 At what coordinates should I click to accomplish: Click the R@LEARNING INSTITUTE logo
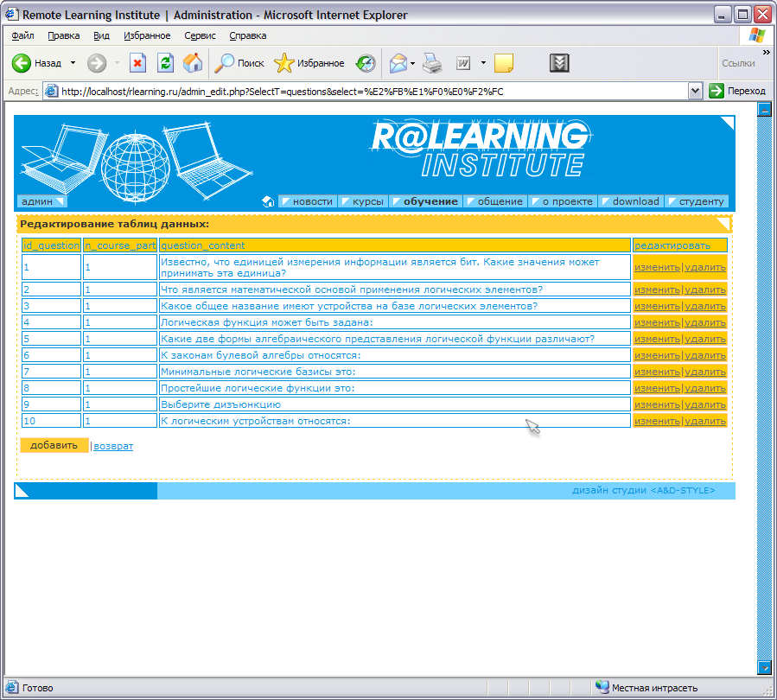[x=481, y=149]
